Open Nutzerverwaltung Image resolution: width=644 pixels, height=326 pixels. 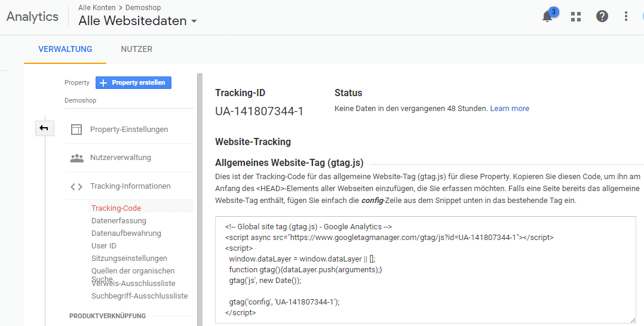click(120, 157)
